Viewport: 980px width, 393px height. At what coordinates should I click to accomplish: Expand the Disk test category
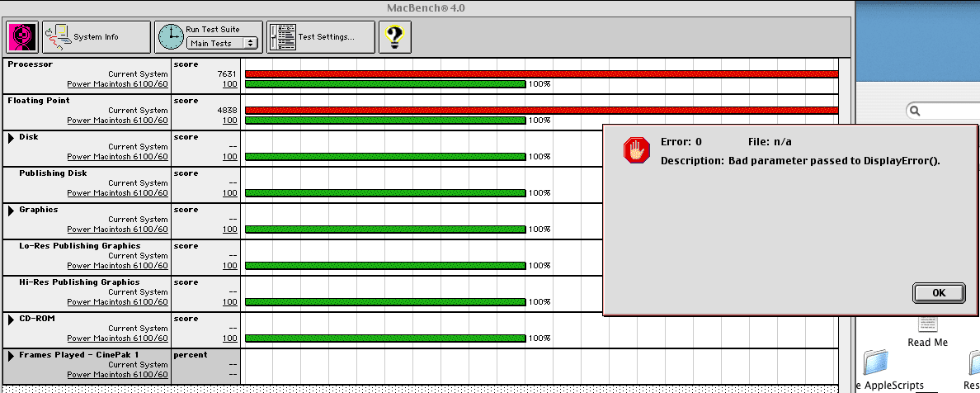tap(12, 138)
